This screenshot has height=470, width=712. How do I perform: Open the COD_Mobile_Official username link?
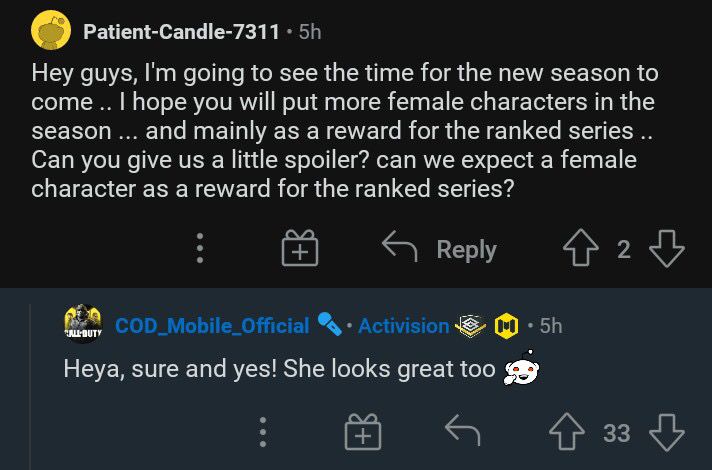212,326
